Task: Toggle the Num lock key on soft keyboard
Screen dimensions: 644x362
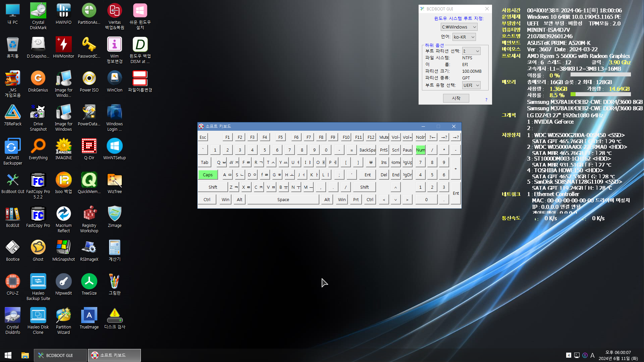Action: click(x=420, y=150)
